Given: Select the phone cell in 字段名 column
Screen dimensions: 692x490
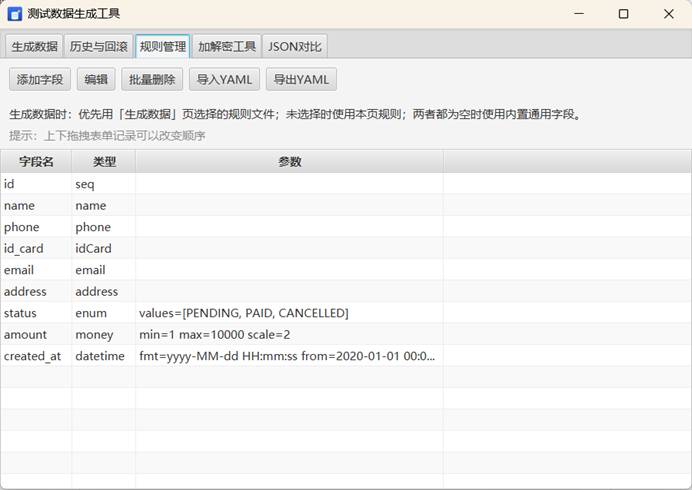Looking at the screenshot, I should [x=36, y=227].
